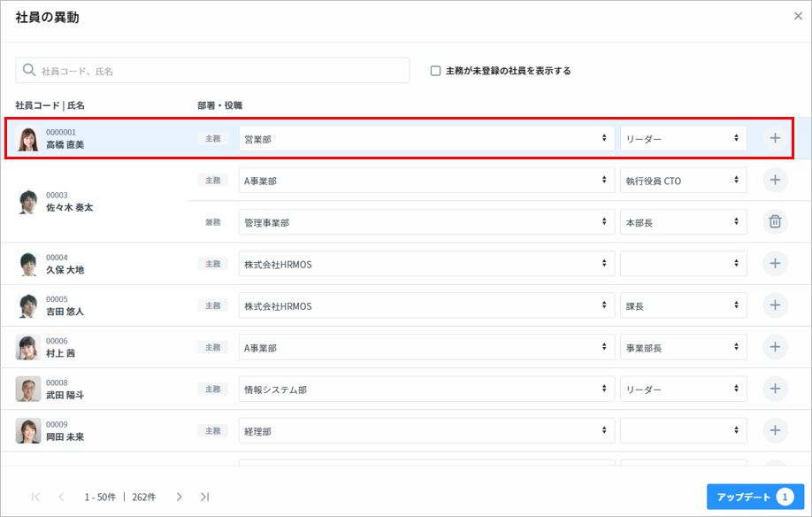Screen dimensions: 812x517
Task: Open the 経理部 department dropdown
Action: click(x=426, y=431)
